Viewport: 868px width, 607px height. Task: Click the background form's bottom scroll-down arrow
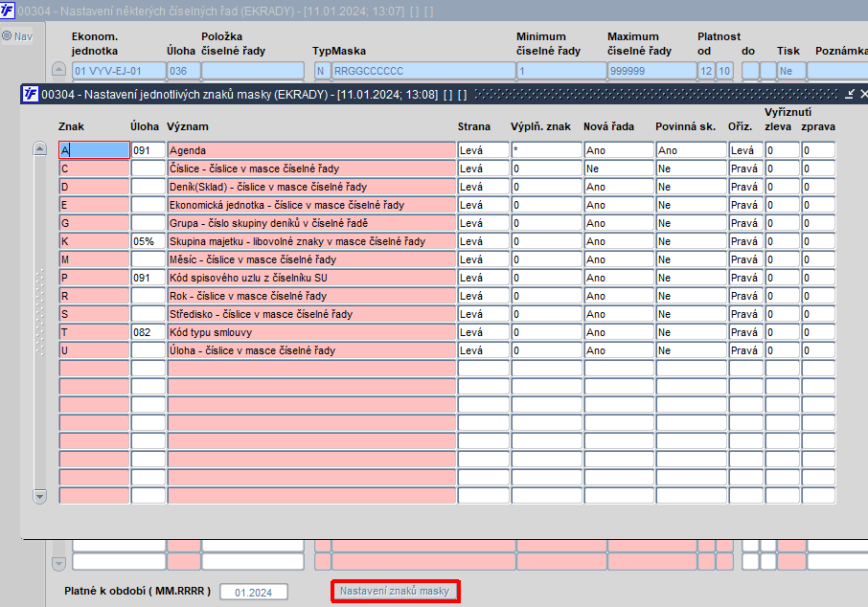click(x=58, y=563)
